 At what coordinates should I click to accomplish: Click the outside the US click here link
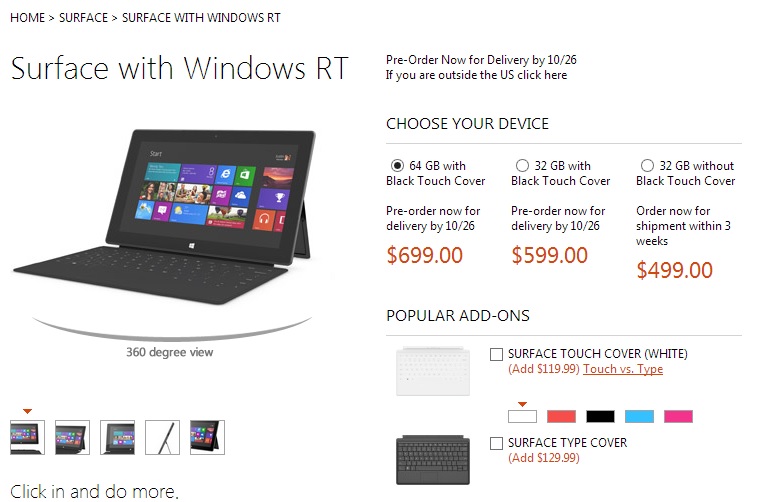[476, 75]
